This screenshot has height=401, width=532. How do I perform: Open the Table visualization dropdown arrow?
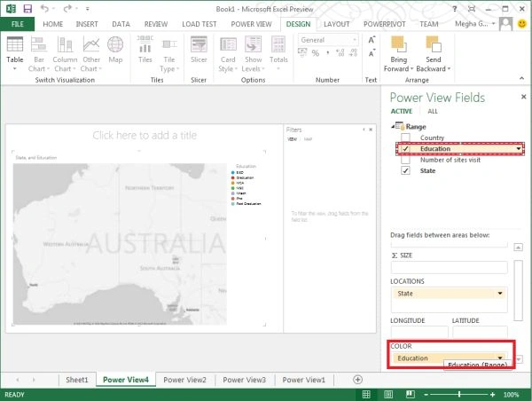click(14, 69)
